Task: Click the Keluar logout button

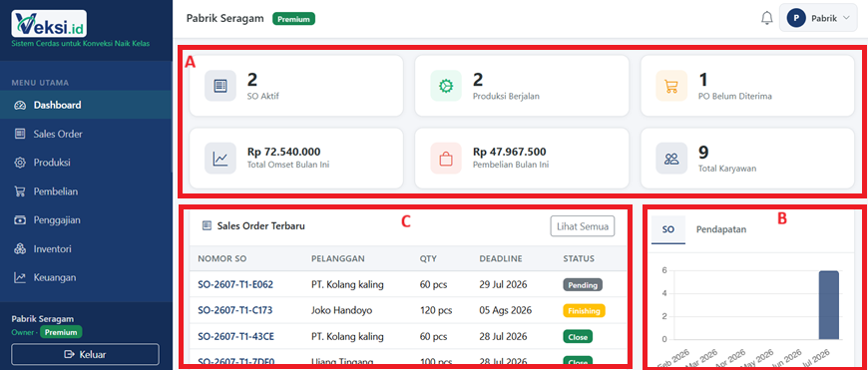Action: [85, 354]
